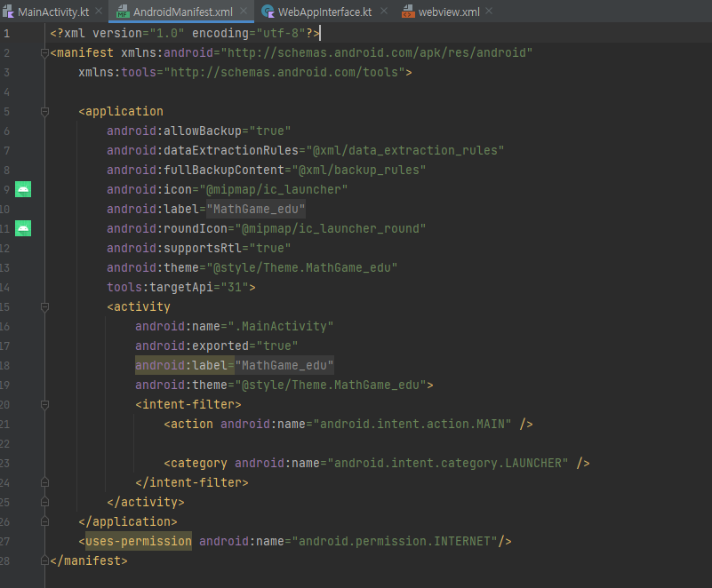Collapse the activity tag fold on line 15
712x588 pixels.
tap(44, 307)
